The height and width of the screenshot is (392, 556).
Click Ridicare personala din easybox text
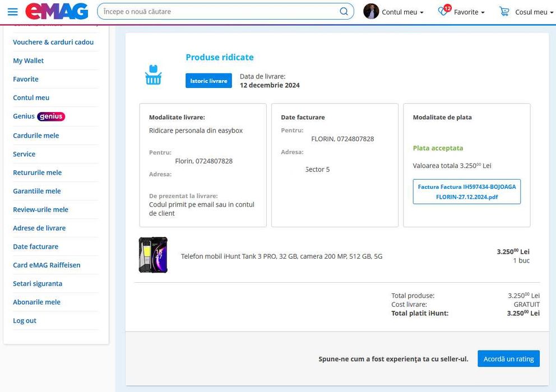coord(196,130)
